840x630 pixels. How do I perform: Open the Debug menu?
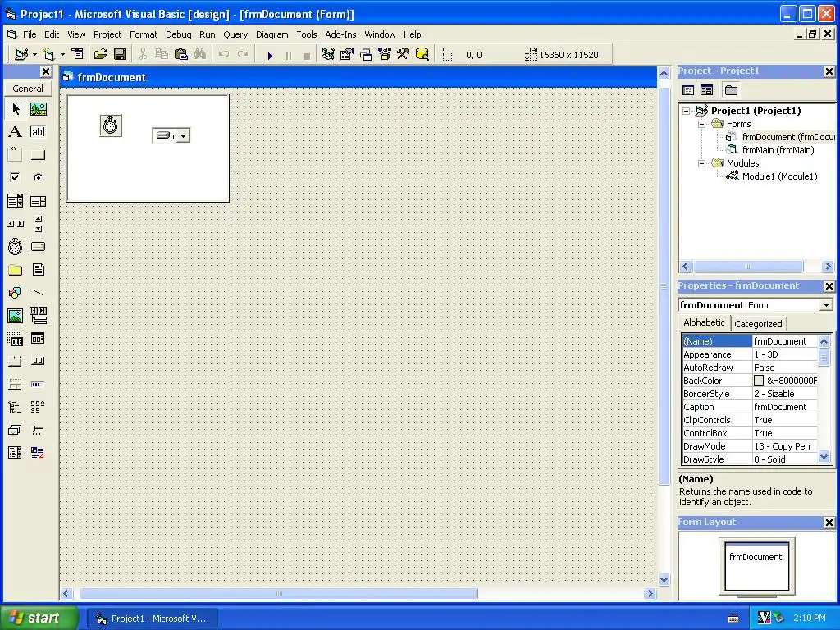click(x=178, y=34)
